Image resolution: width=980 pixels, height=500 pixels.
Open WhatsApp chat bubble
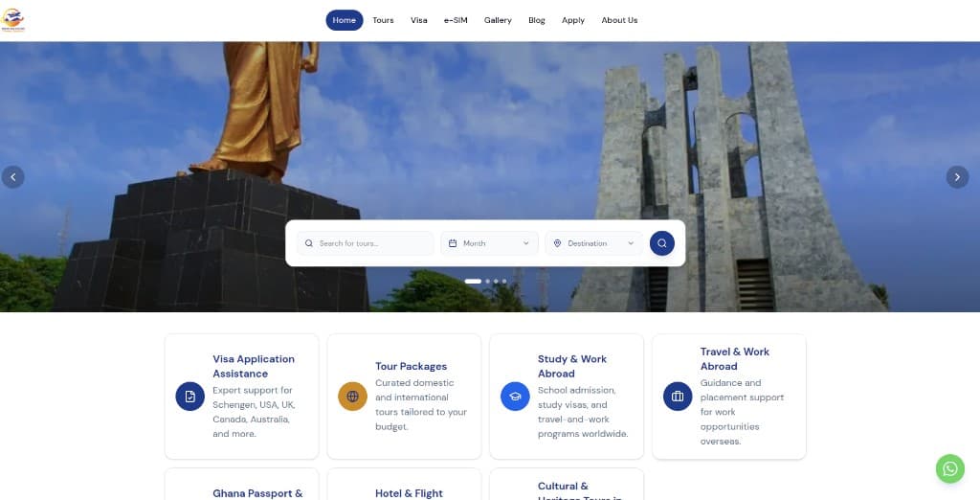click(950, 468)
